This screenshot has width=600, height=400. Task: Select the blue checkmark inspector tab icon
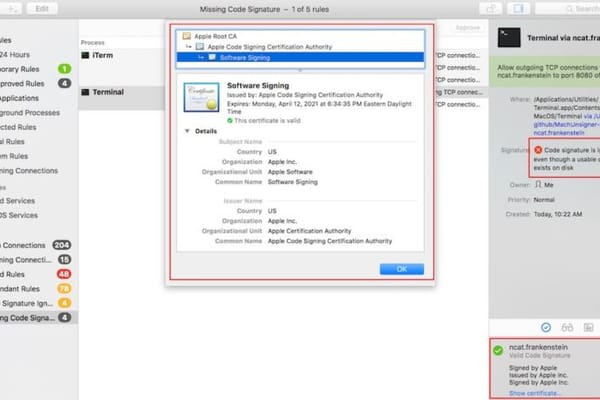point(546,327)
